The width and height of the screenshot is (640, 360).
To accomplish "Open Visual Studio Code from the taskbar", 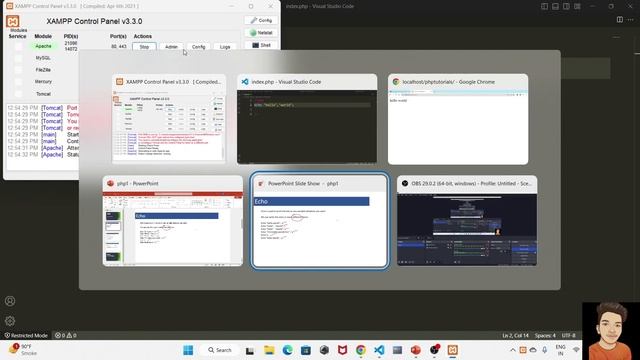I will 379,350.
